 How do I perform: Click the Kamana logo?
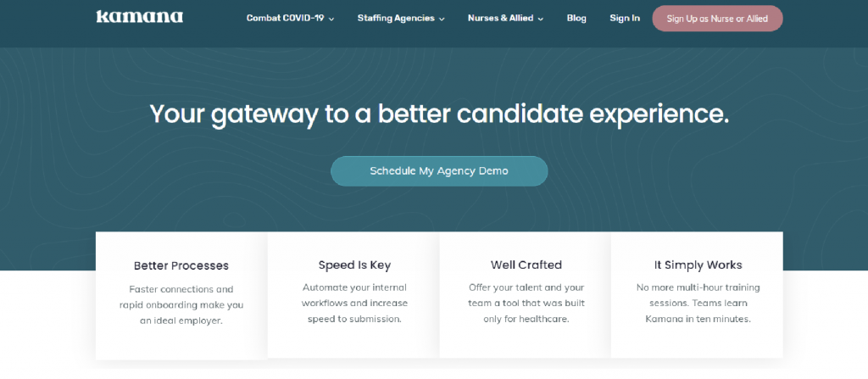(x=140, y=17)
